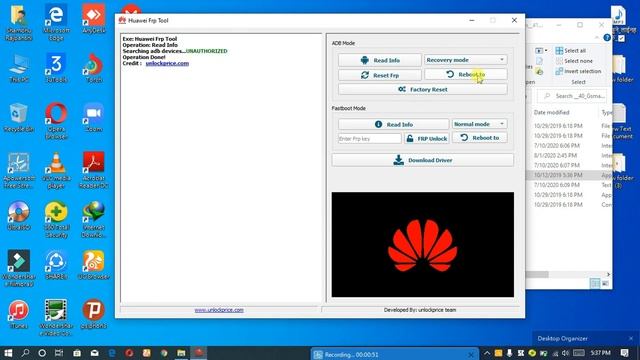The height and width of the screenshot is (360, 640).
Task: Open Torch browser desktop shortcut
Action: pos(93,68)
